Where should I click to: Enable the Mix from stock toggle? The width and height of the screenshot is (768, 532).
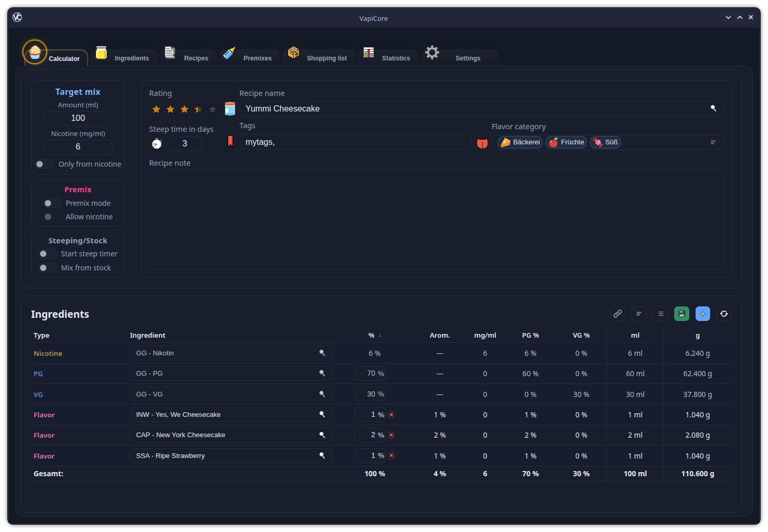tap(47, 268)
